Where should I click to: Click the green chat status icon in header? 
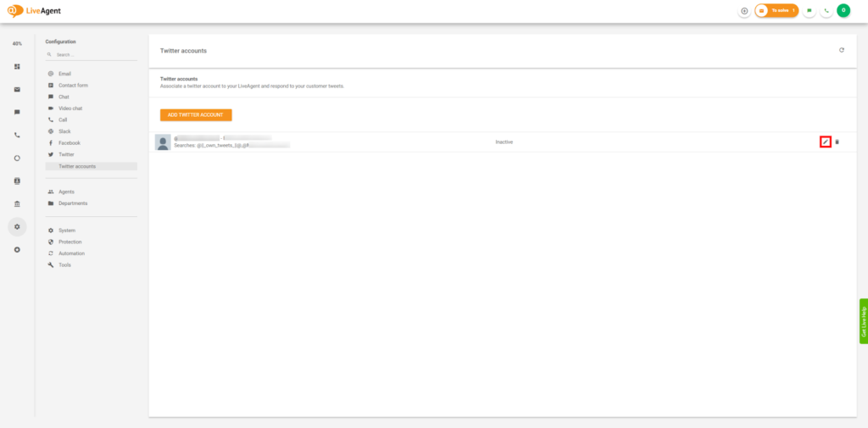click(810, 11)
